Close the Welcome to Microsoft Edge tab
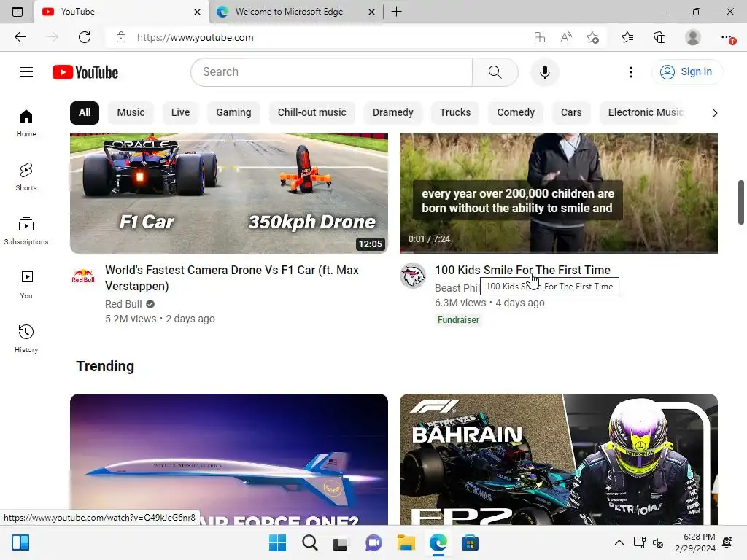The image size is (747, 560). point(371,12)
